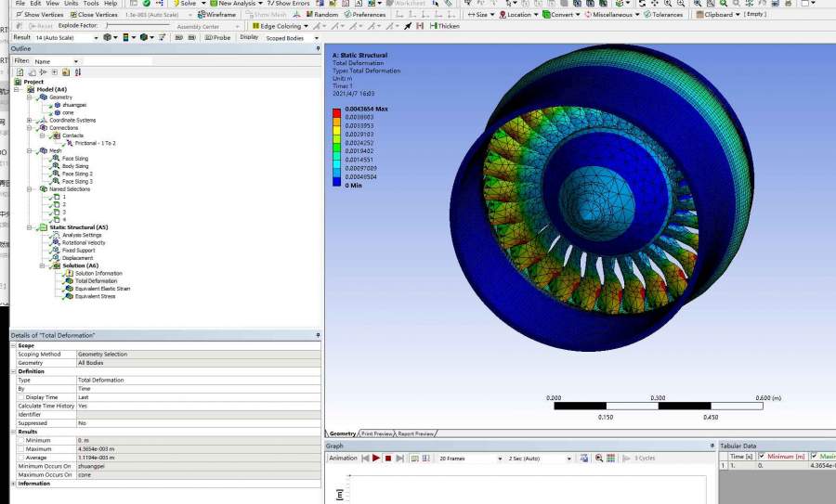Select Equivalent Stress in the outline tree
The image size is (836, 504).
(x=94, y=296)
